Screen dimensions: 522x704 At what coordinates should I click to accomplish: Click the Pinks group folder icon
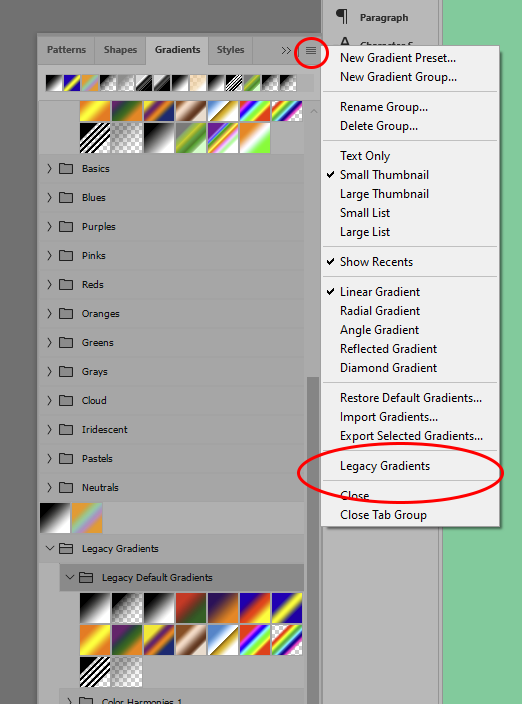(x=66, y=255)
